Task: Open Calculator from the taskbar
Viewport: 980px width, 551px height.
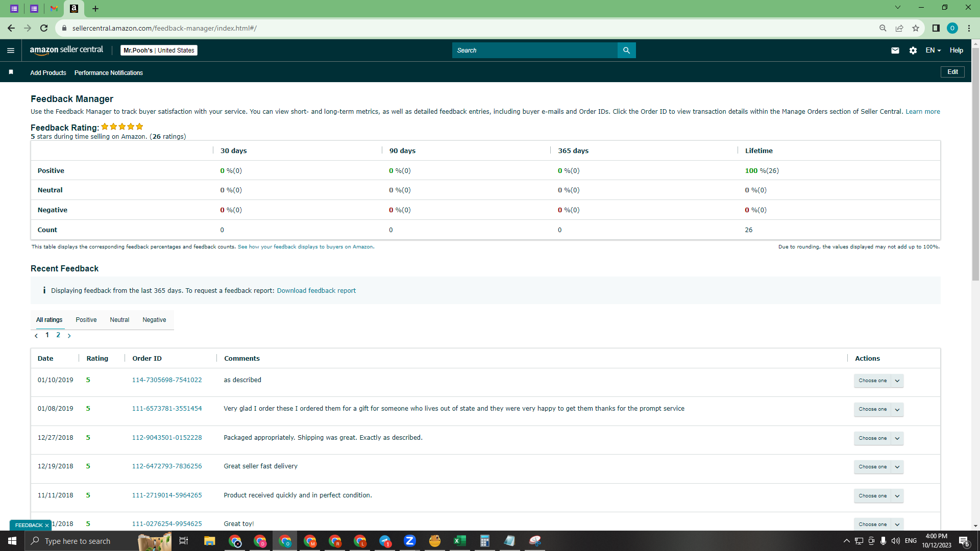Action: pyautogui.click(x=484, y=541)
